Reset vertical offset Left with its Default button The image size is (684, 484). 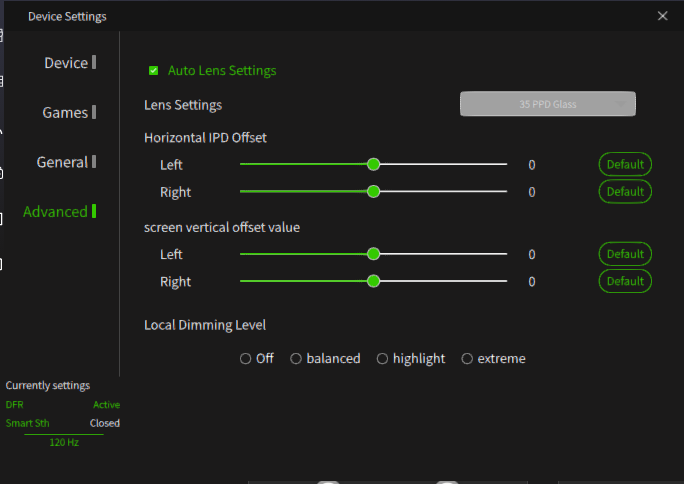[x=625, y=254]
